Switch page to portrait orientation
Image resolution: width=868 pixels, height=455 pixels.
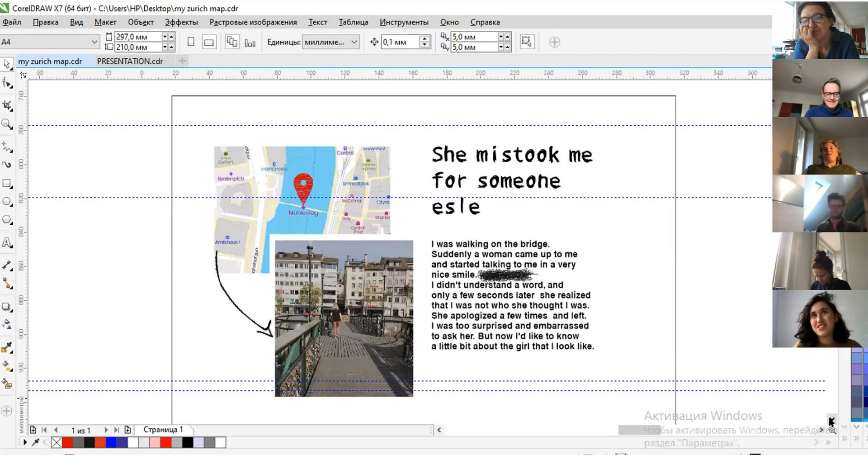(x=191, y=42)
